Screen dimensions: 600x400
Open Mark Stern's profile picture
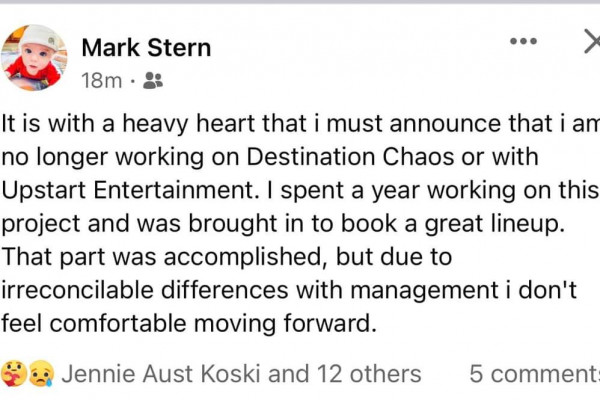pyautogui.click(x=35, y=57)
